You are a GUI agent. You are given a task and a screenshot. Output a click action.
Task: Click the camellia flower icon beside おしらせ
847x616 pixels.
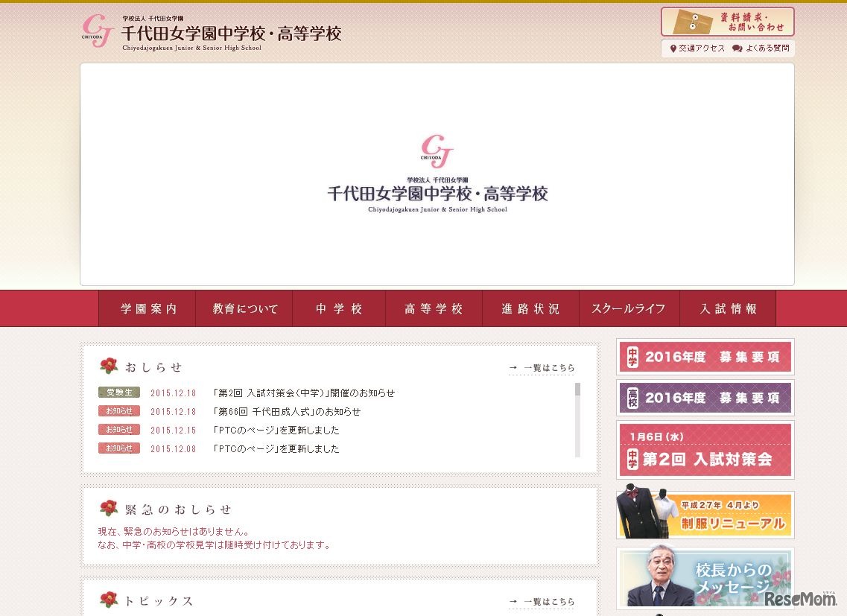(x=108, y=364)
